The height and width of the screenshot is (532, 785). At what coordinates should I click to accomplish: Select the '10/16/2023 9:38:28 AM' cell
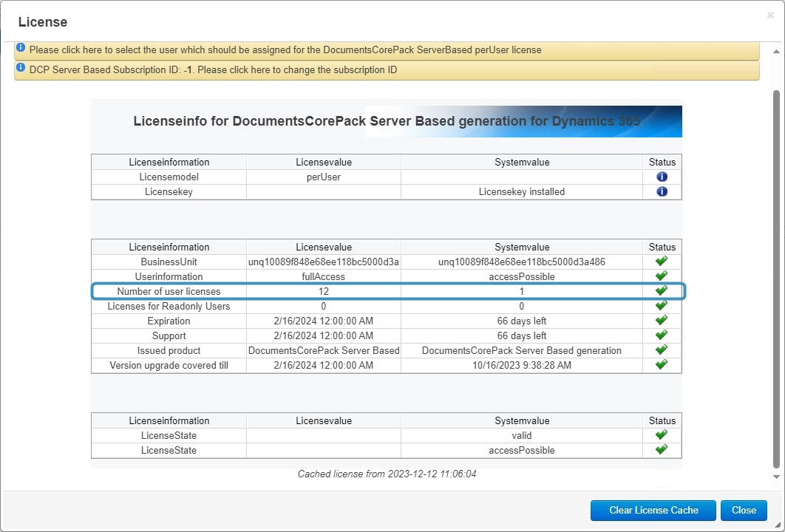pos(522,365)
